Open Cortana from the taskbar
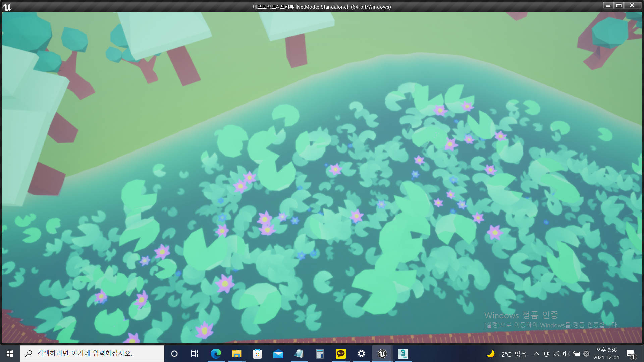The width and height of the screenshot is (644, 362). [x=174, y=354]
